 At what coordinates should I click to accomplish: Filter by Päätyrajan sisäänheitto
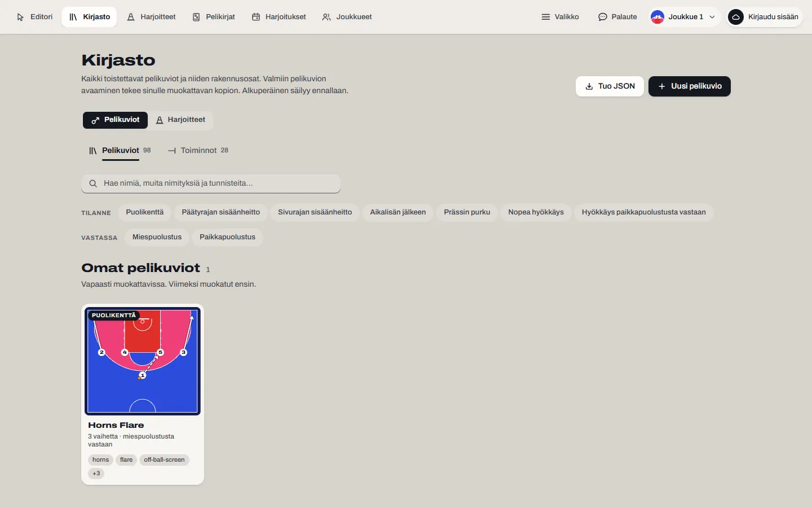[220, 212]
